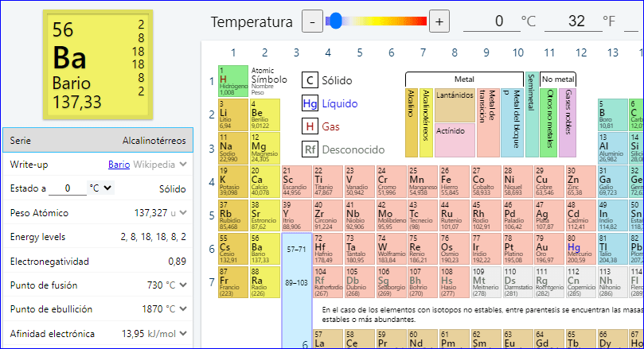Click the blue temperature slider handle
Image resolution: width=644 pixels, height=349 pixels.
click(x=336, y=21)
